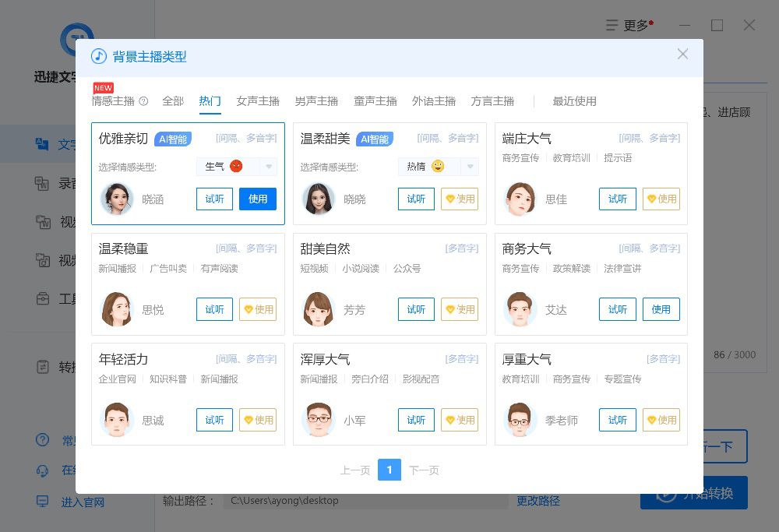The image size is (779, 532).
Task: Click 试听 button for 思佳
Action: point(618,199)
